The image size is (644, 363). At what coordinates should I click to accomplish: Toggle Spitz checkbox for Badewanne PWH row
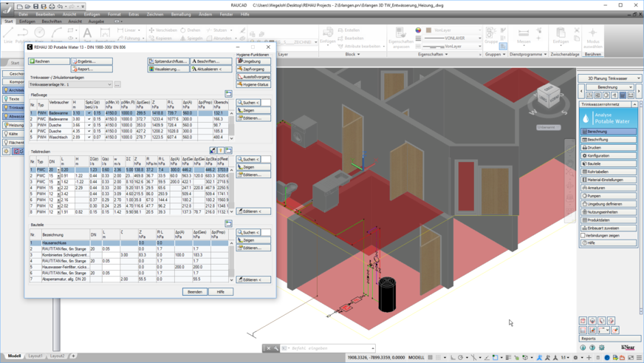(x=89, y=113)
